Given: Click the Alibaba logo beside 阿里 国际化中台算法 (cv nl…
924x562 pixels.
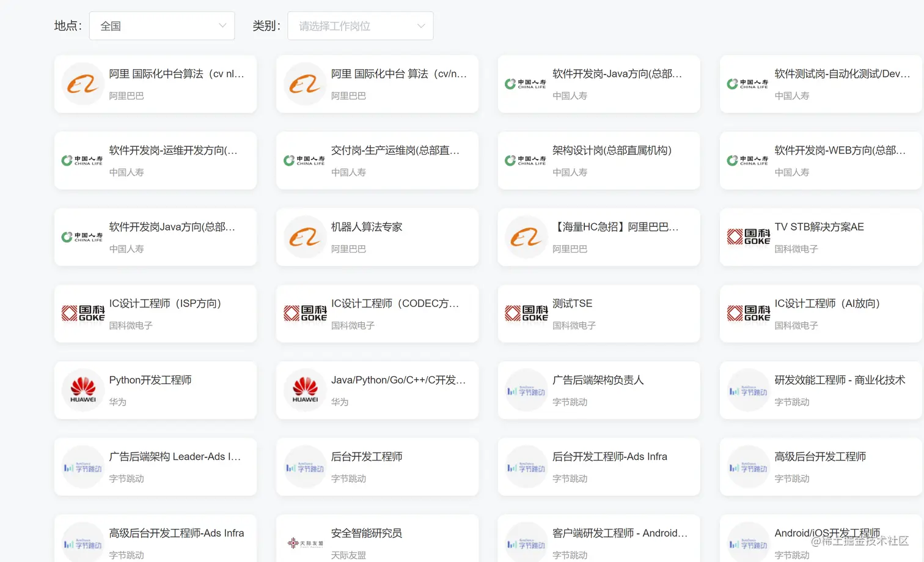Looking at the screenshot, I should coord(83,84).
